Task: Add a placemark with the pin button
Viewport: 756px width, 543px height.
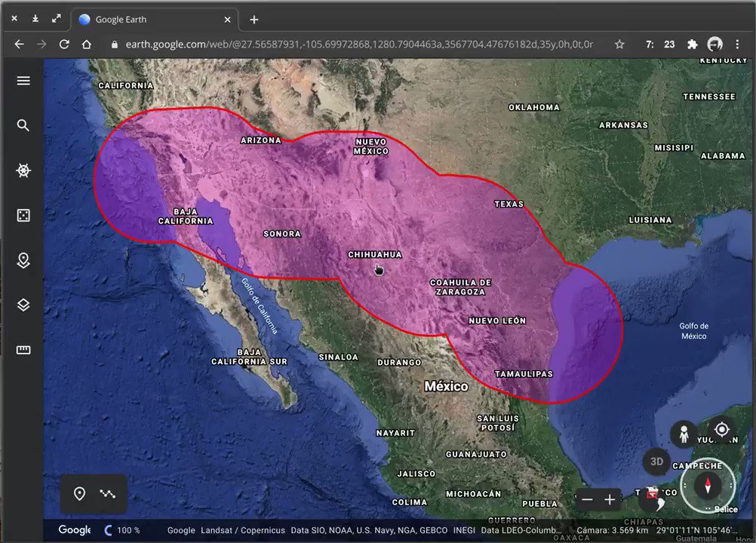Action: click(79, 494)
